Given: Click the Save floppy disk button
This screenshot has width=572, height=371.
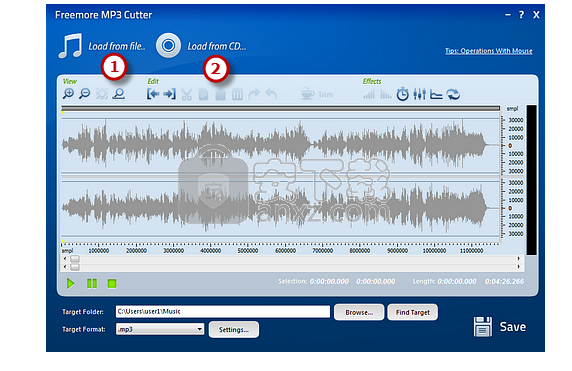Looking at the screenshot, I should [x=500, y=326].
